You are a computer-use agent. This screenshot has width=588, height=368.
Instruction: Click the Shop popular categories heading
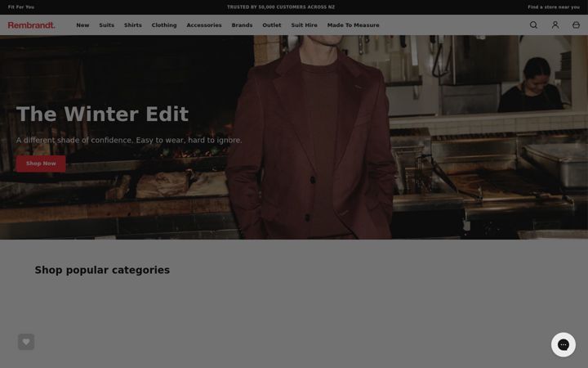point(102,270)
